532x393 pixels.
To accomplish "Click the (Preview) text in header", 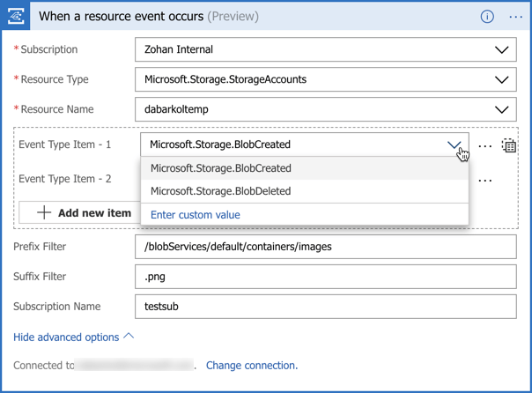I will 233,16.
